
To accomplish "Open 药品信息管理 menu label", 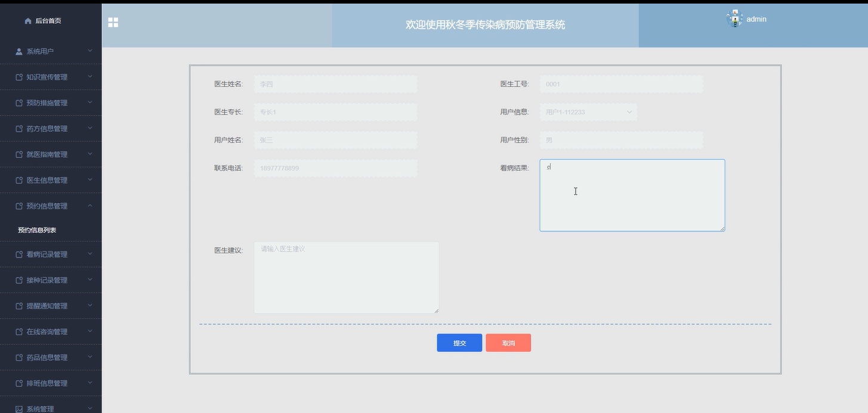I will pos(47,358).
